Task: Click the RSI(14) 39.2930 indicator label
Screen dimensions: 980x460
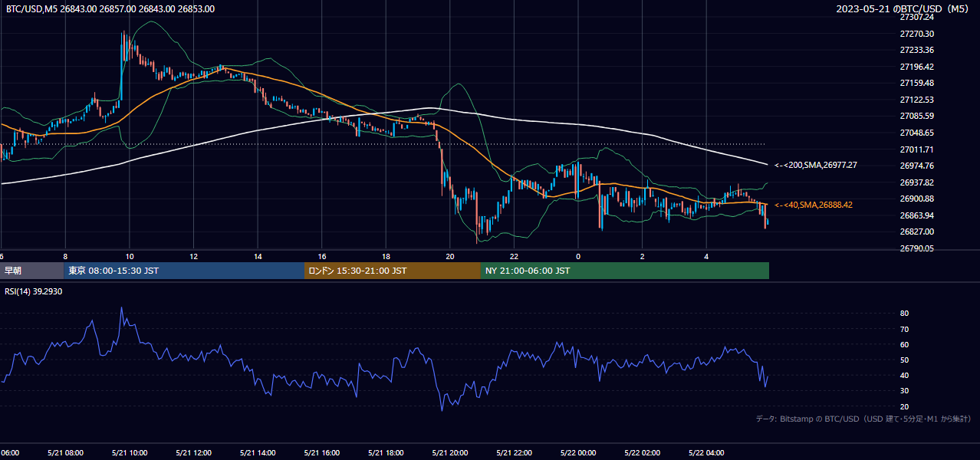Action: coord(34,291)
